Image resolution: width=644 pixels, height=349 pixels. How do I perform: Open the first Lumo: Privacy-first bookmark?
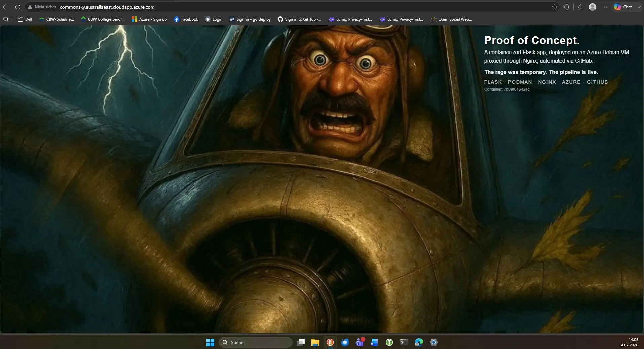[350, 19]
